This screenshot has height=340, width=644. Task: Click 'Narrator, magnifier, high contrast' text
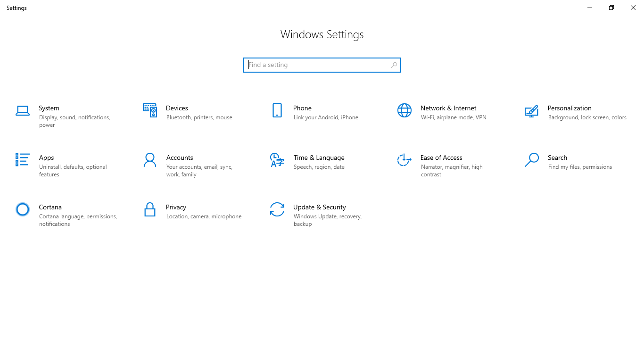tap(452, 171)
